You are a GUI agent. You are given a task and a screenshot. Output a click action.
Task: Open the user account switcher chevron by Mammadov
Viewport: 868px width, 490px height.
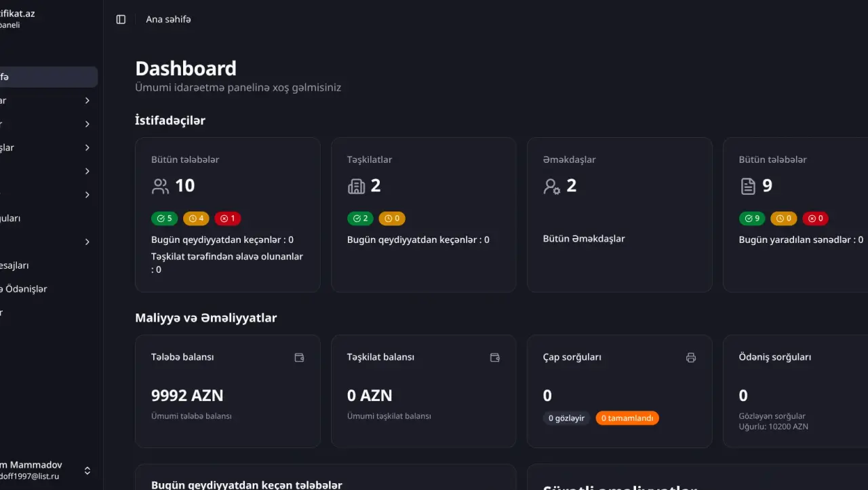[87, 470]
